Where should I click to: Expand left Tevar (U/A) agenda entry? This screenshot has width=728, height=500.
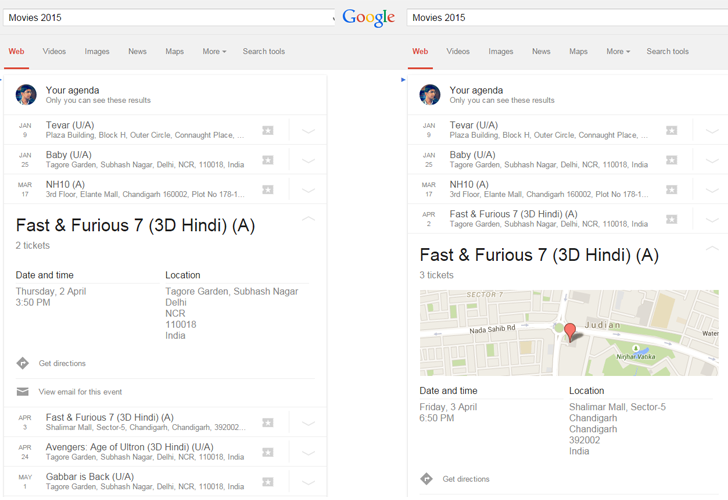point(308,131)
